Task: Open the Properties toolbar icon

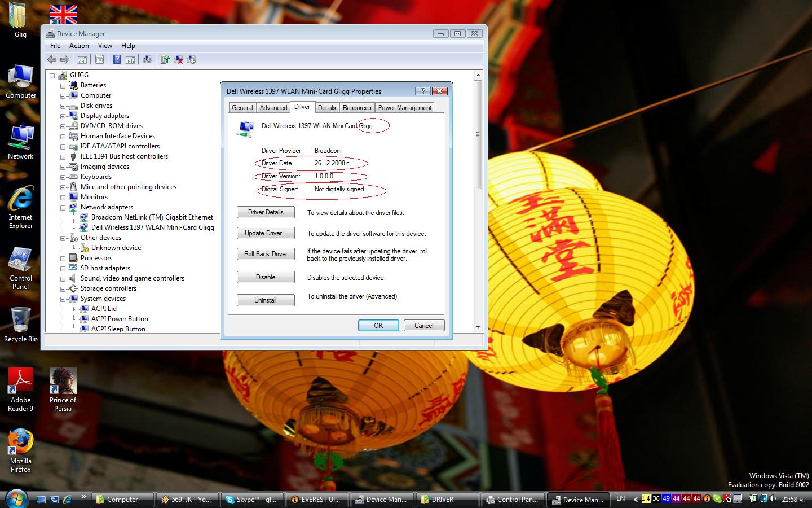Action: (x=99, y=59)
